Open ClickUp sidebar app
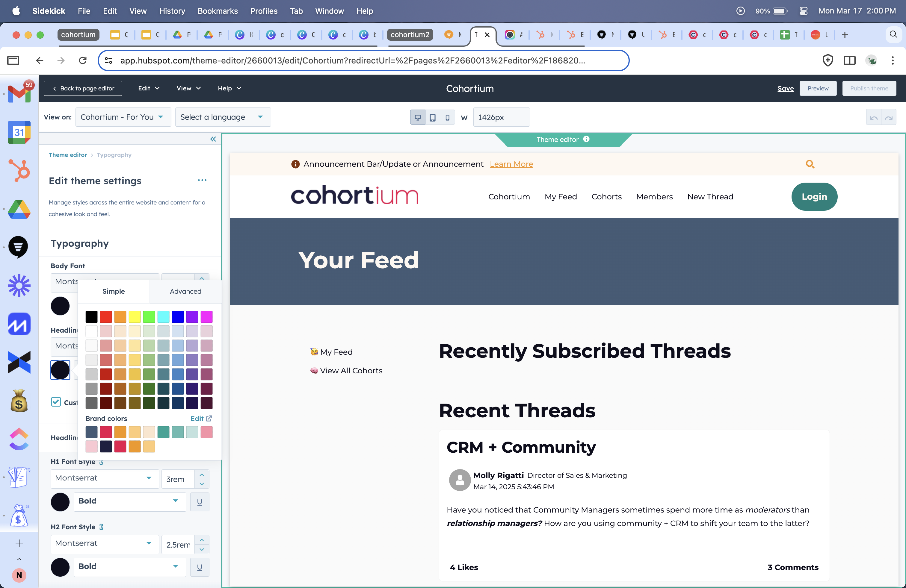Screen dimensions: 906x588 tap(19, 439)
